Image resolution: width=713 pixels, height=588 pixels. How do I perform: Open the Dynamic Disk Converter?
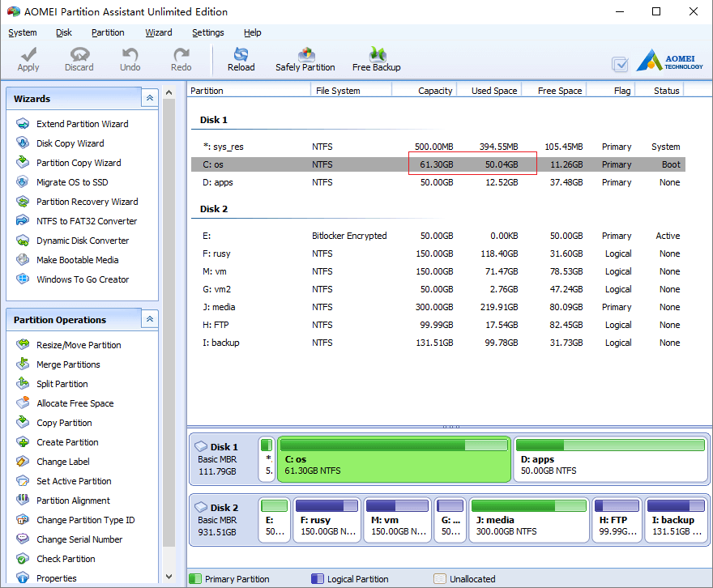pyautogui.click(x=83, y=241)
